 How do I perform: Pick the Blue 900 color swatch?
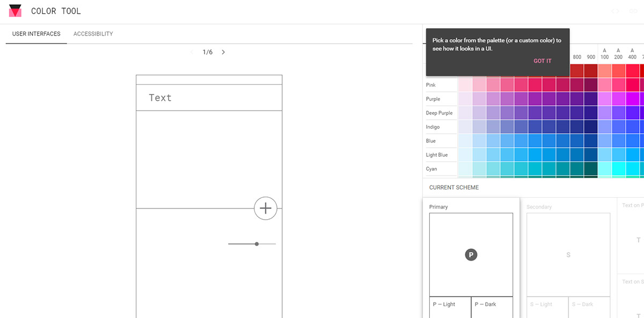pos(590,141)
